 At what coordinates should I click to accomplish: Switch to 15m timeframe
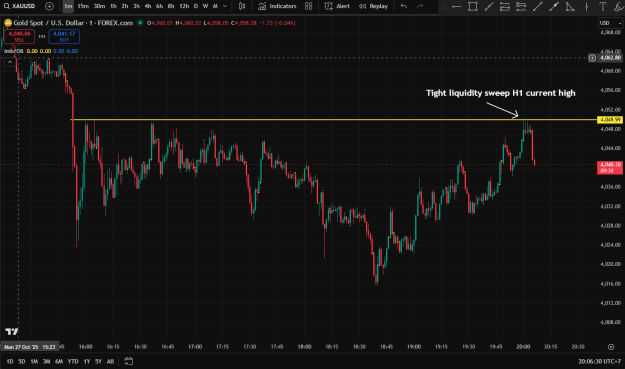tap(83, 6)
